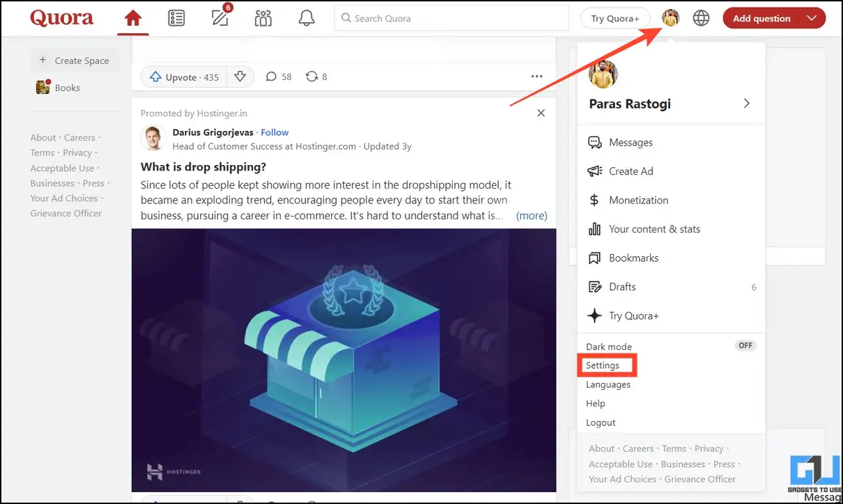Open Grievance Officer in left sidebar

pos(66,213)
